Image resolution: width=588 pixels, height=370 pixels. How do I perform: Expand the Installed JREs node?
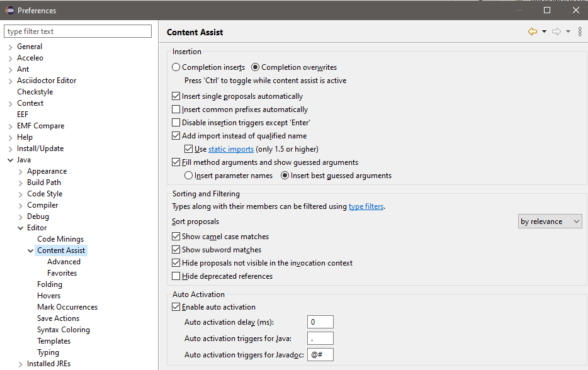click(20, 364)
